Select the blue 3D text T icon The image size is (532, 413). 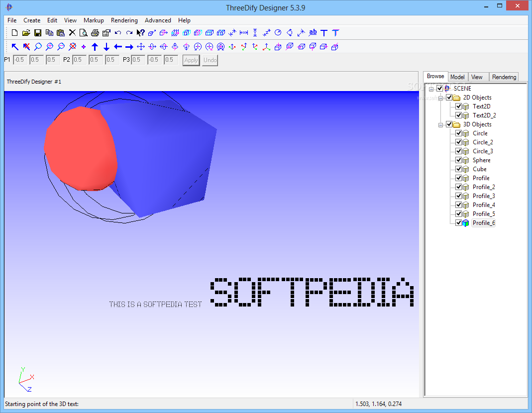[324, 33]
